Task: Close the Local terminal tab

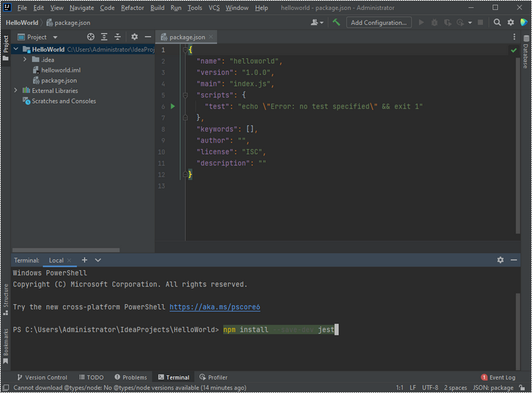Action: pyautogui.click(x=70, y=260)
